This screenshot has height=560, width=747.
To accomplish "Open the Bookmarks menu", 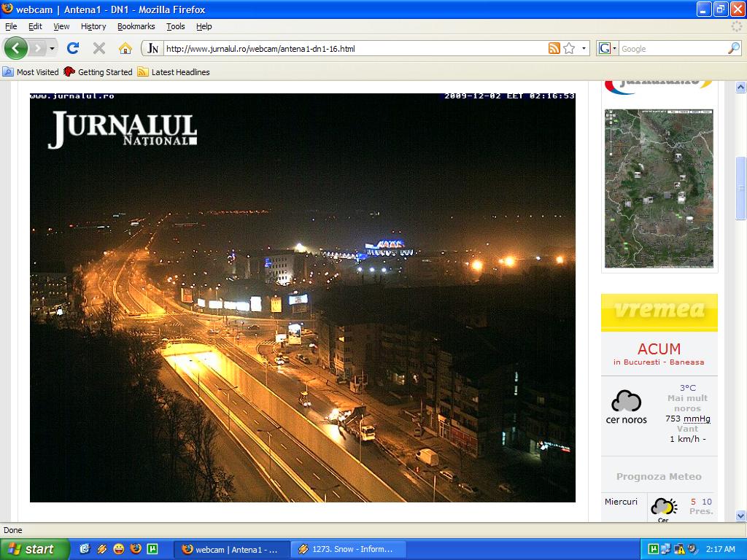I will point(136,26).
